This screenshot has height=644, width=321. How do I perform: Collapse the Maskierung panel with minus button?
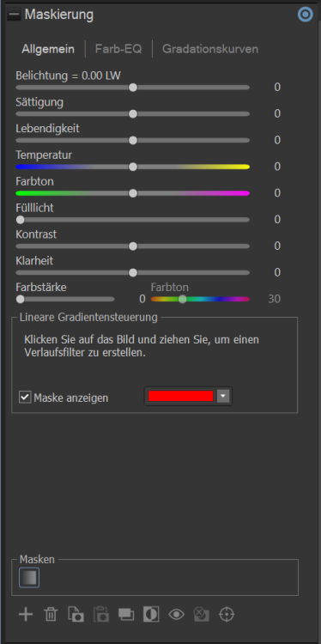(15, 15)
